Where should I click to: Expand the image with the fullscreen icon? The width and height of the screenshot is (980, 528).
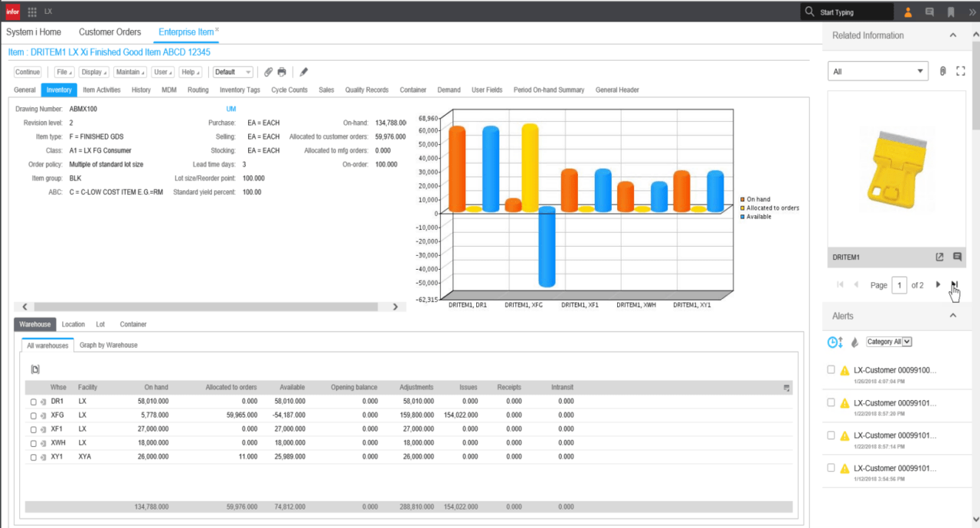(961, 71)
